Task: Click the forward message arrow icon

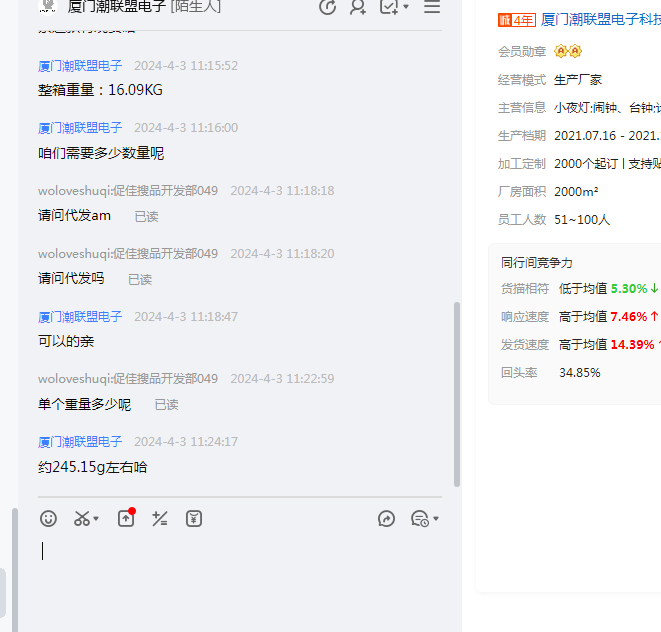Action: [x=387, y=518]
